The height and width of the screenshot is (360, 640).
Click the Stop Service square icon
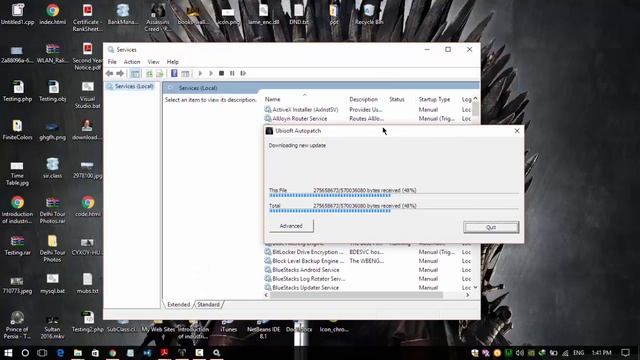tap(221, 73)
